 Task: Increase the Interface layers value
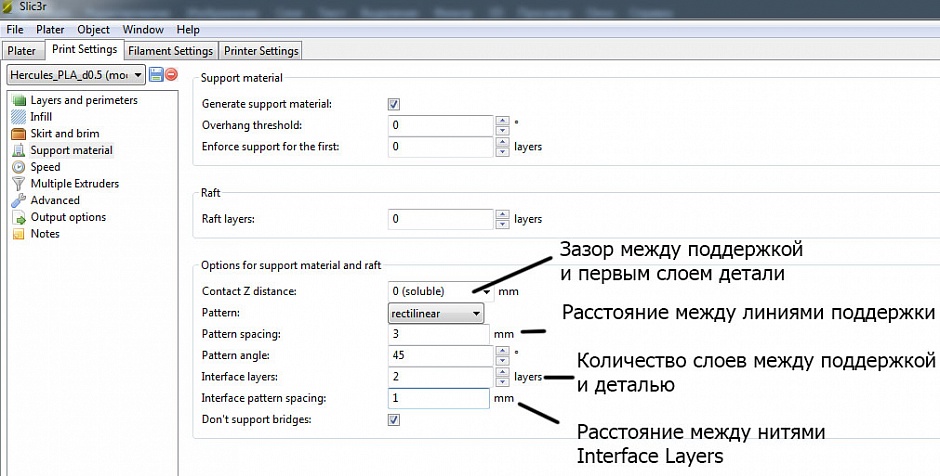click(502, 372)
